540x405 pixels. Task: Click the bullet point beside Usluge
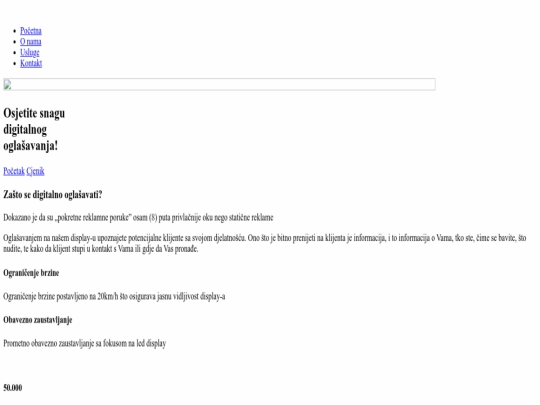tap(14, 52)
